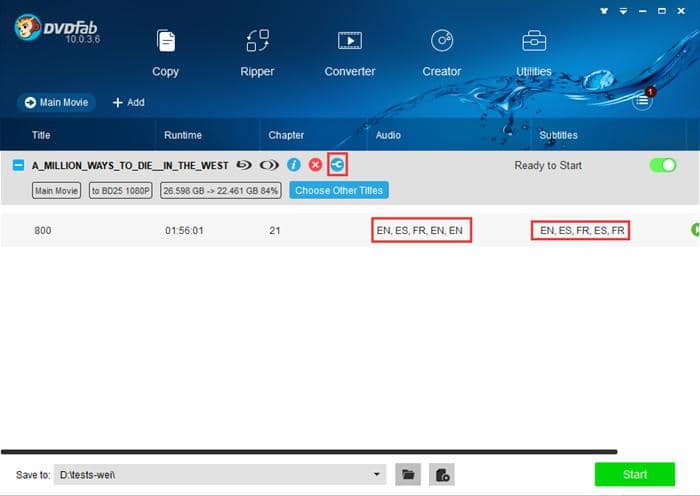The width and height of the screenshot is (700, 496).
Task: Open advanced settings share-like blue icon
Action: click(337, 165)
